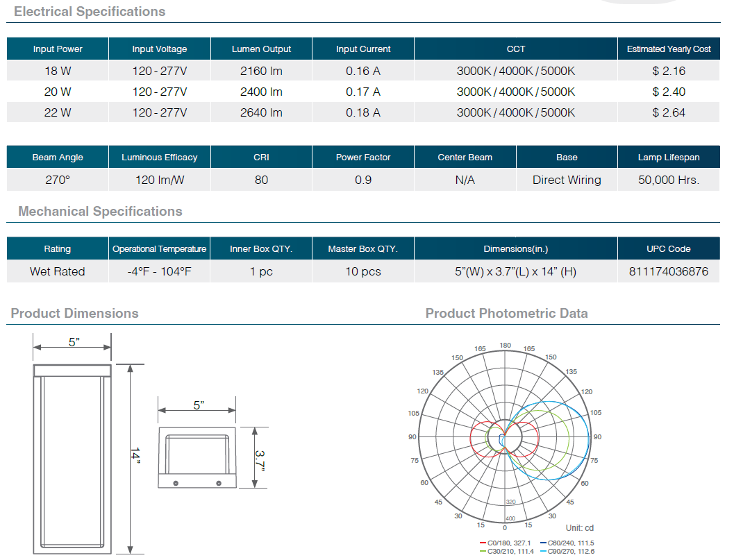Click the Operational Temperature header cell
This screenshot has width=734, height=560.
[160, 249]
